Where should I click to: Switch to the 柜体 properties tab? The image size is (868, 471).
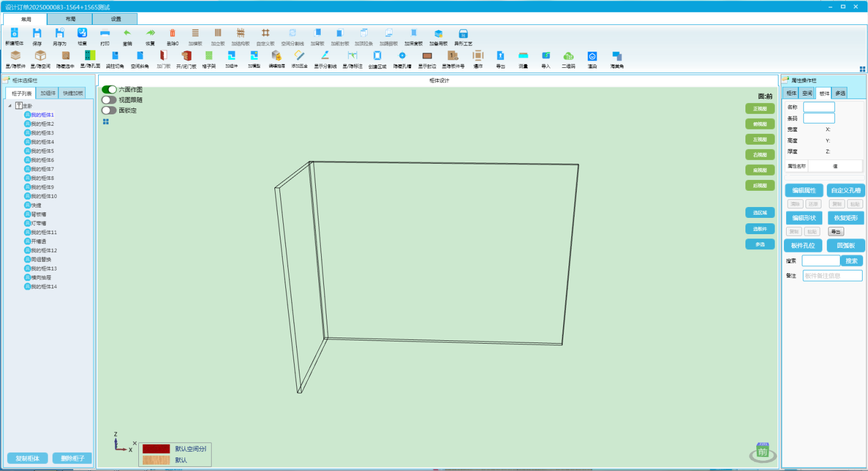click(792, 93)
